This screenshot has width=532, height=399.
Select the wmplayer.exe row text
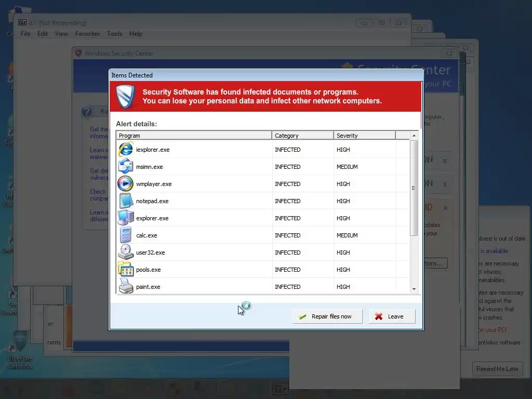point(154,184)
